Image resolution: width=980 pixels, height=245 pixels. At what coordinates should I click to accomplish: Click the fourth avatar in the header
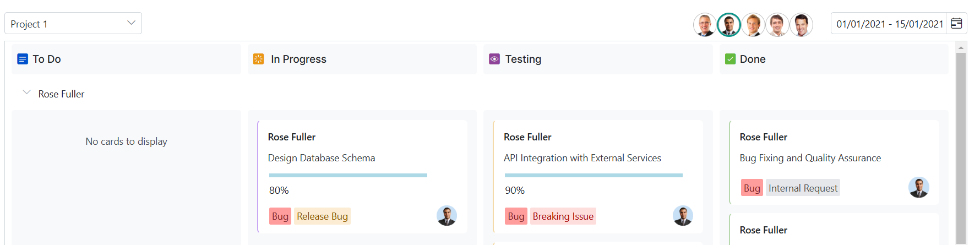click(777, 25)
